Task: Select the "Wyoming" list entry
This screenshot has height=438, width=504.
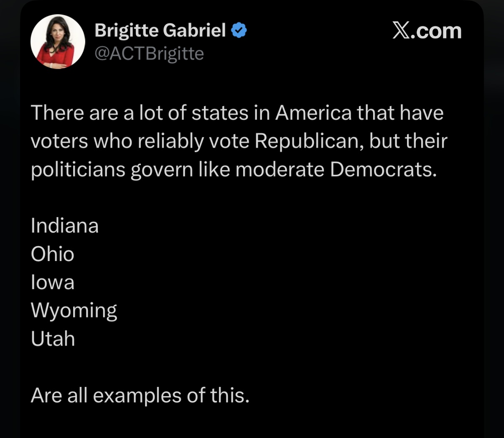Action: pos(74,311)
